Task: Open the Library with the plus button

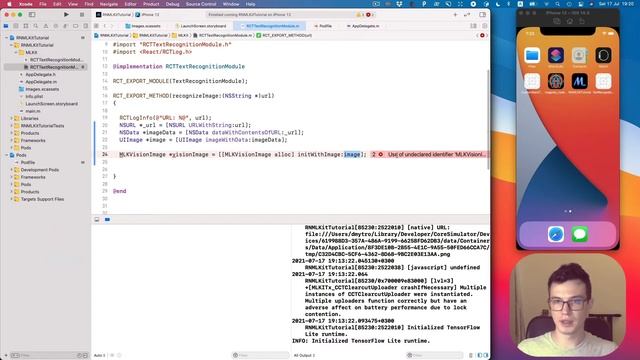Action: point(455,14)
